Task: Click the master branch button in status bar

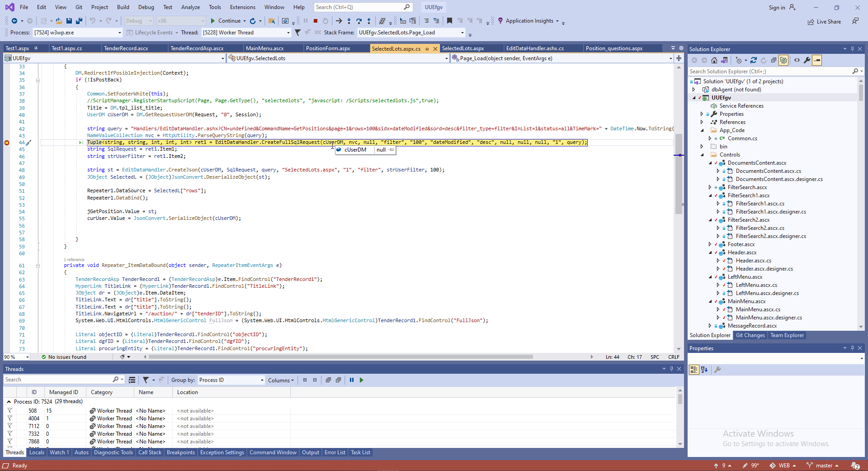Action: [x=822, y=466]
